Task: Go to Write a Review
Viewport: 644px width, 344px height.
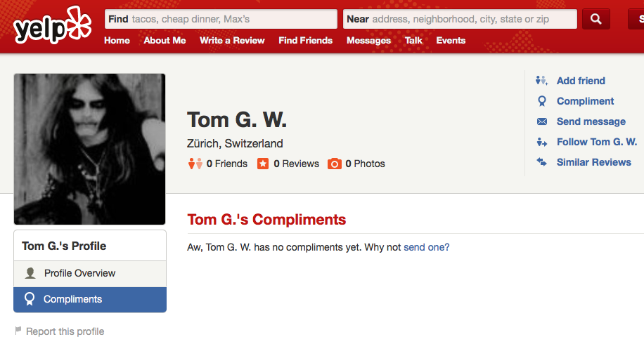Action: 232,41
